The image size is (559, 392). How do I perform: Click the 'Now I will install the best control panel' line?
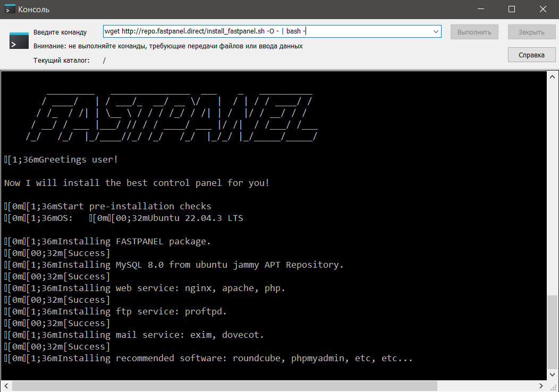(x=137, y=183)
